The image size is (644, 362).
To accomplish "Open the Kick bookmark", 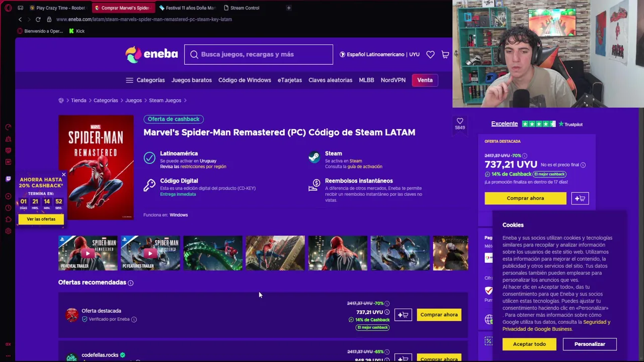I will coord(76,31).
